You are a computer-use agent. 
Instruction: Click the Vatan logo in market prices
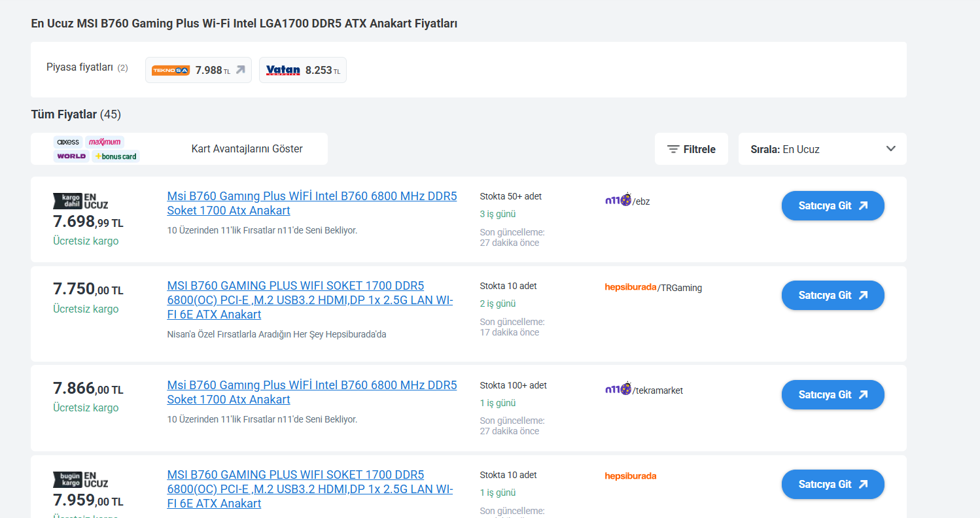[283, 70]
